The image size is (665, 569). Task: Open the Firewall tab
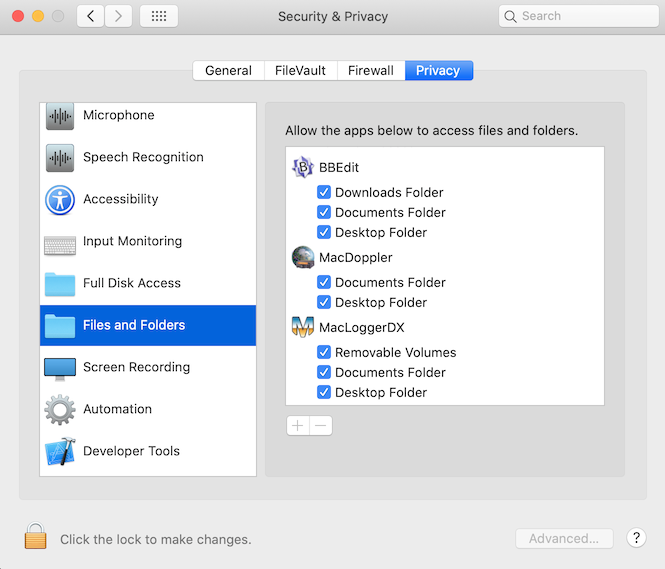tap(370, 71)
